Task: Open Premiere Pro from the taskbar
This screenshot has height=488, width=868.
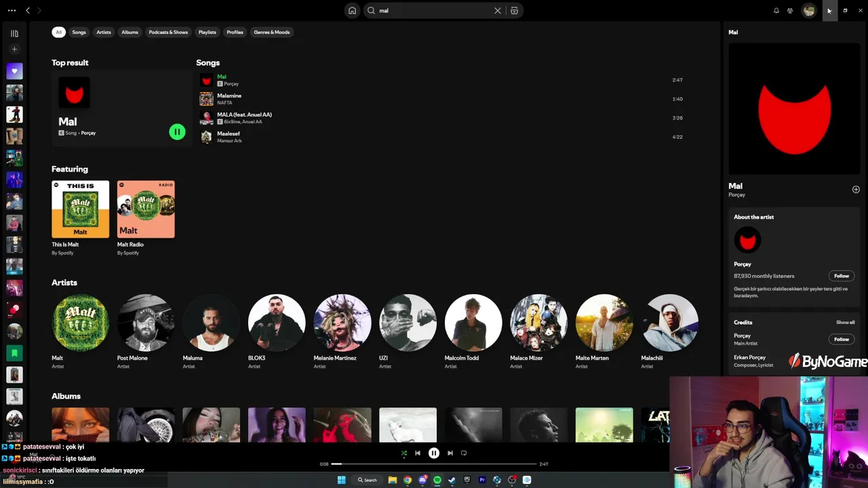Action: click(482, 480)
